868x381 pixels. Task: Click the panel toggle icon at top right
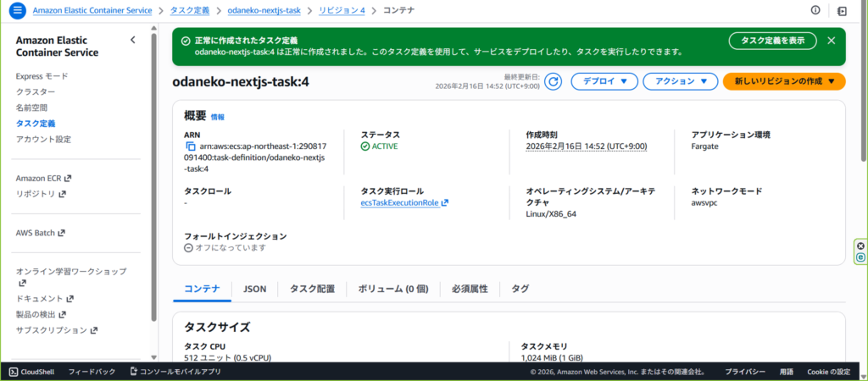pyautogui.click(x=842, y=10)
